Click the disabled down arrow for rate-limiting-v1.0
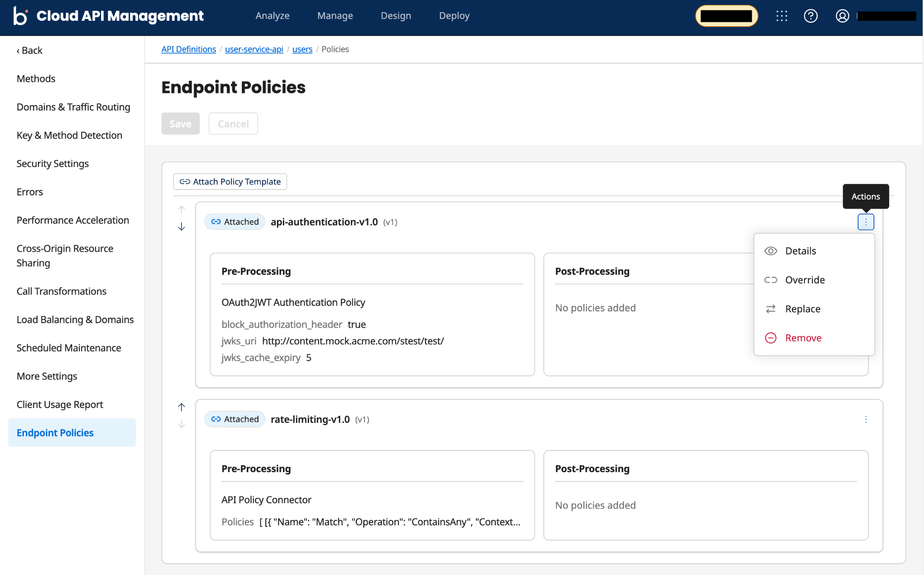The image size is (924, 575). click(181, 424)
